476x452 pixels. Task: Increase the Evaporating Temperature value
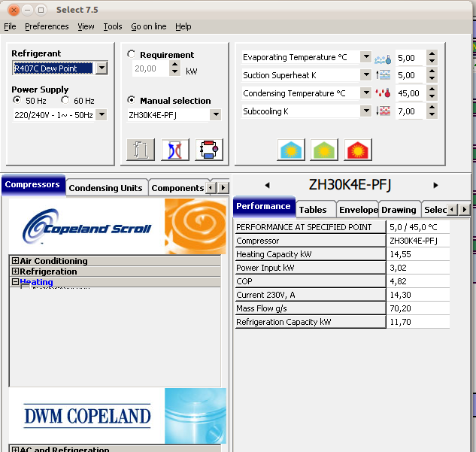coord(432,53)
